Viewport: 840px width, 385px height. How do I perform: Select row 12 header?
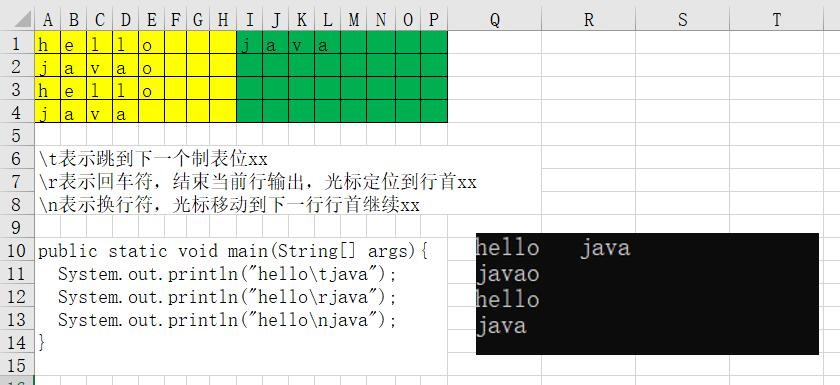(x=17, y=296)
